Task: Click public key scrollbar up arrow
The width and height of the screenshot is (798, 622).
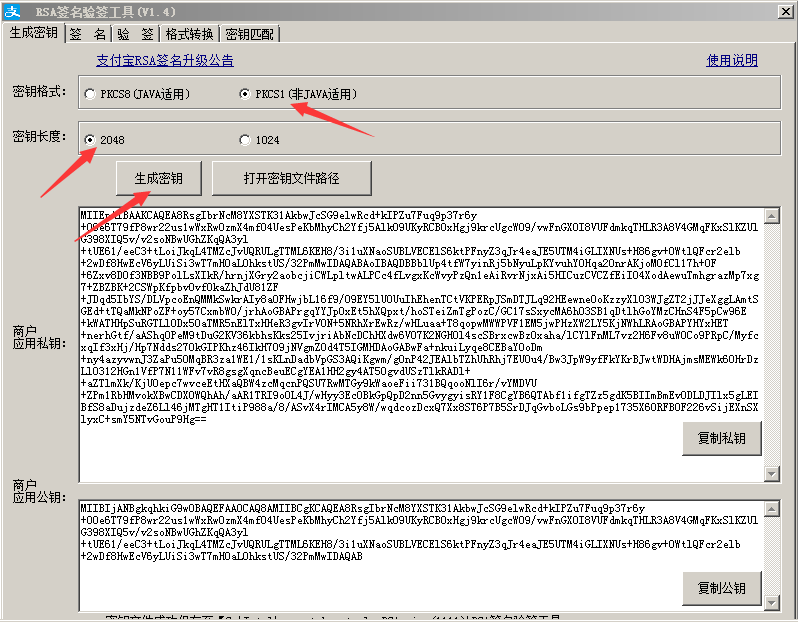Action: 771,508
